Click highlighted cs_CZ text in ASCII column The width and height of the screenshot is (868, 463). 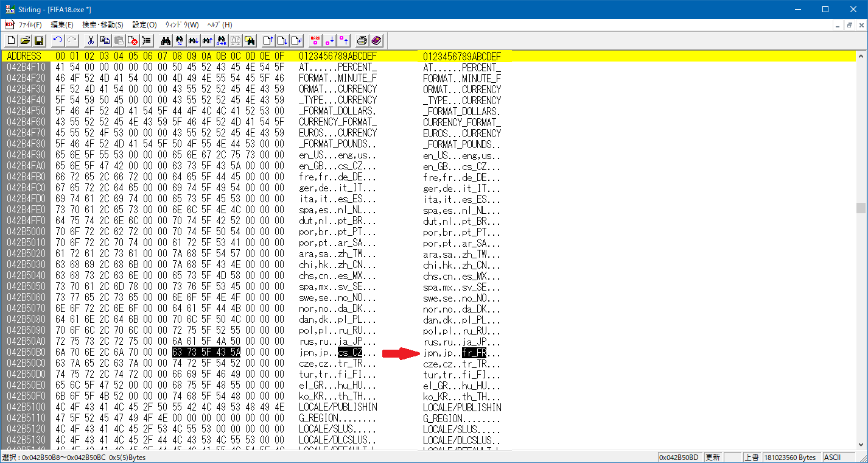click(x=350, y=352)
